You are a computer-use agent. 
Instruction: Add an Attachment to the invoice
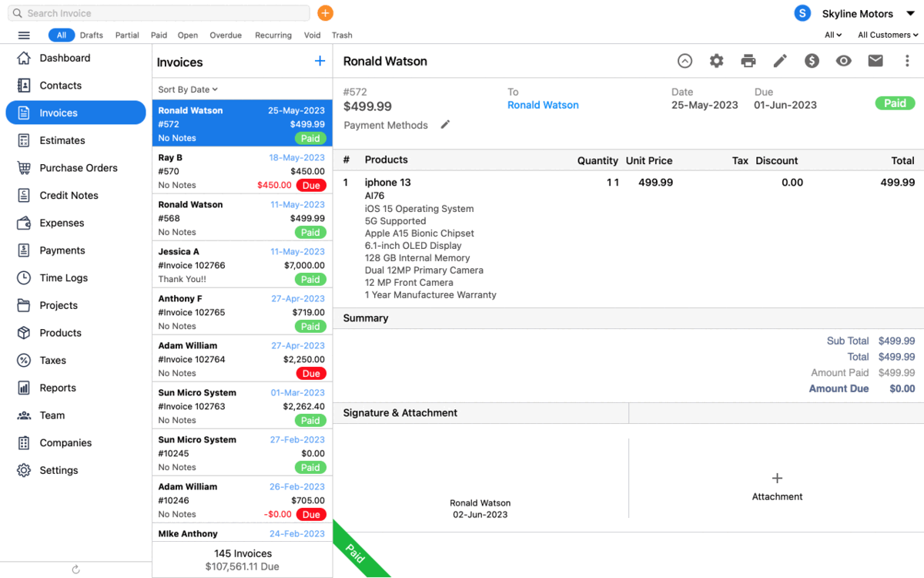(777, 487)
